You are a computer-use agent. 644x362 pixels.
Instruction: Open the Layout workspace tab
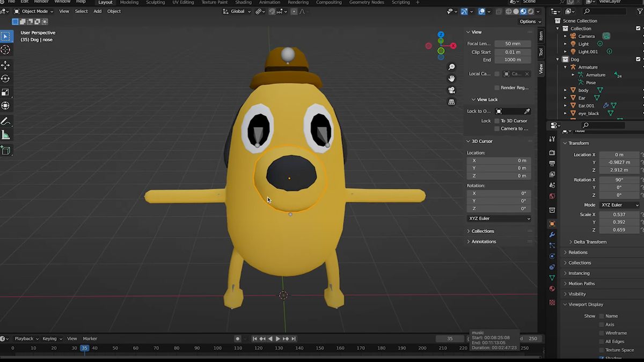click(x=105, y=2)
